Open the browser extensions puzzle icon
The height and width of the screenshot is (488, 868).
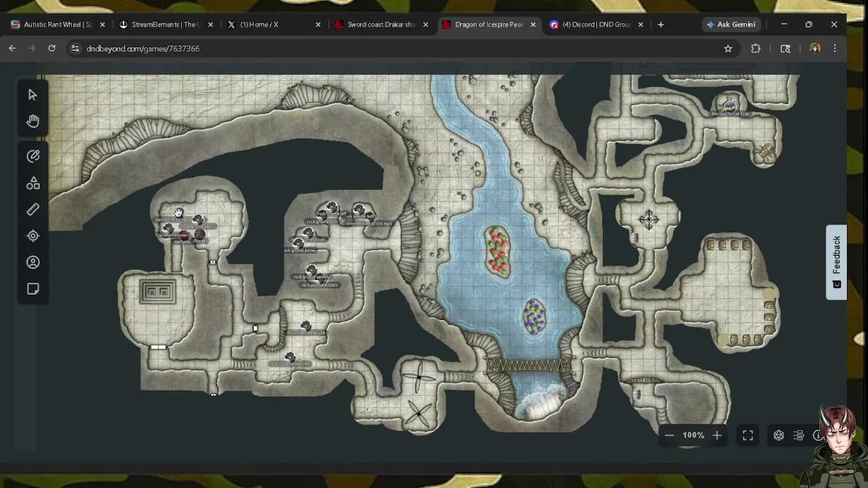click(755, 48)
